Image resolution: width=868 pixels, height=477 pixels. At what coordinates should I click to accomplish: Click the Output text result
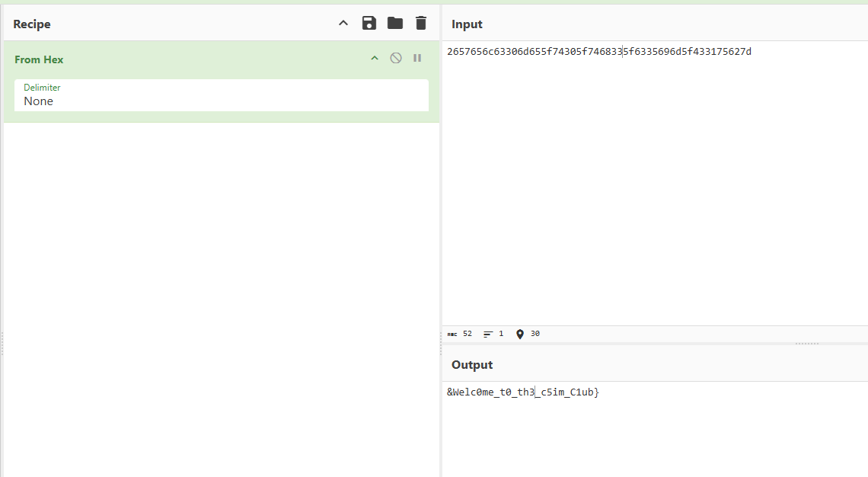point(523,392)
